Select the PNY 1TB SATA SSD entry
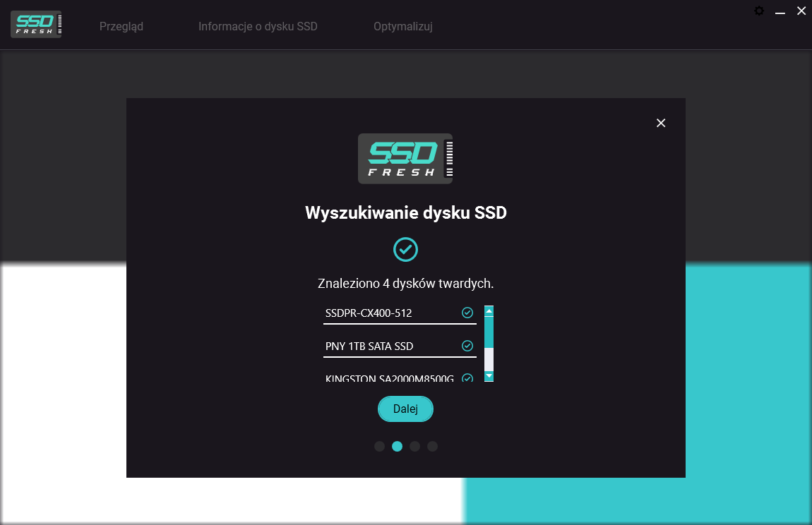This screenshot has width=812, height=525. point(400,346)
